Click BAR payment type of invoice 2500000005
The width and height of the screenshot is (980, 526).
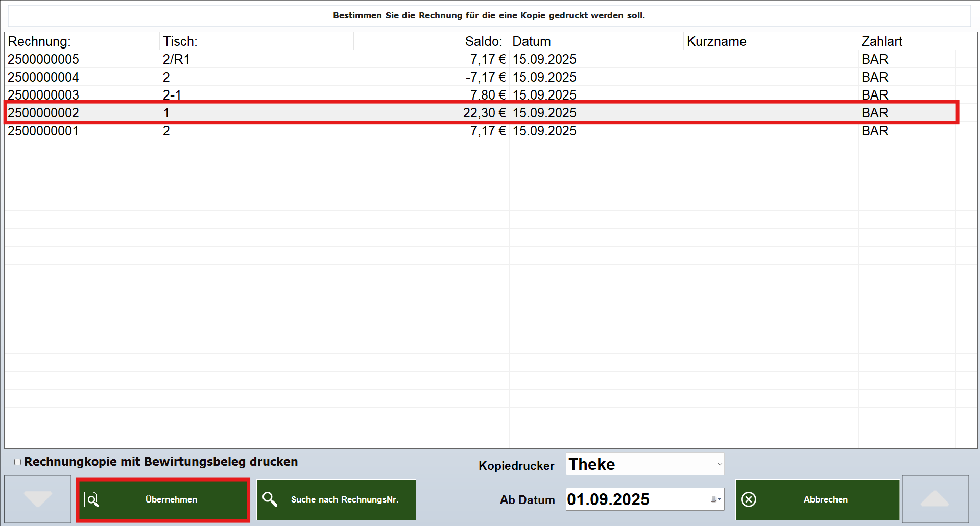[x=875, y=59]
